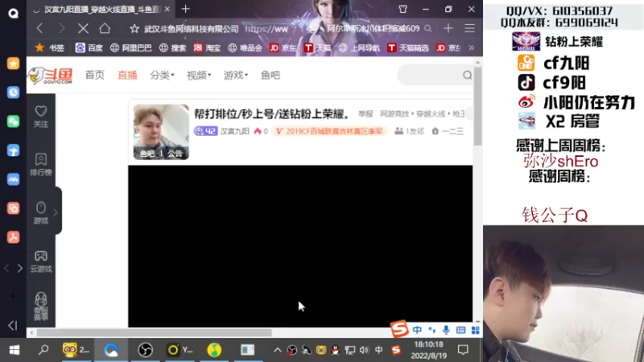The width and height of the screenshot is (644, 362).
Task: Open 天猫精选 bookmark
Action: click(x=408, y=47)
